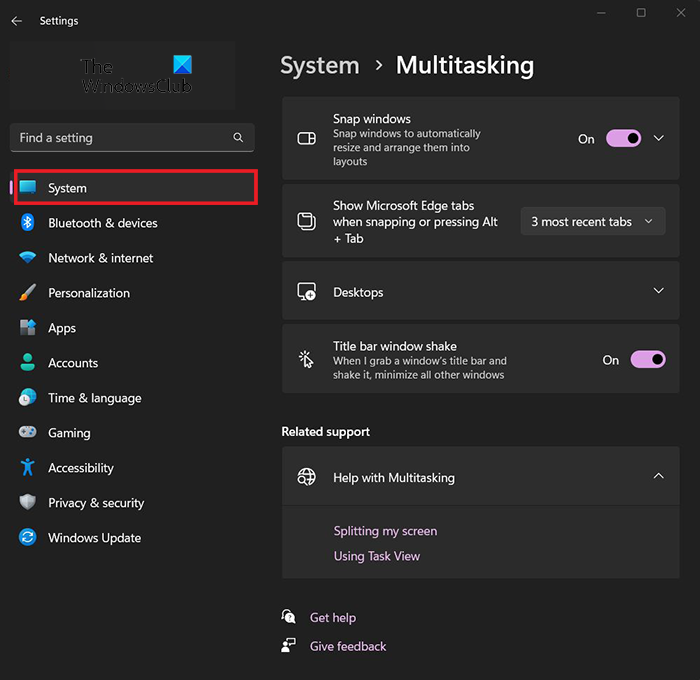Click the Snap windows title text
The height and width of the screenshot is (680, 700).
pyautogui.click(x=371, y=119)
